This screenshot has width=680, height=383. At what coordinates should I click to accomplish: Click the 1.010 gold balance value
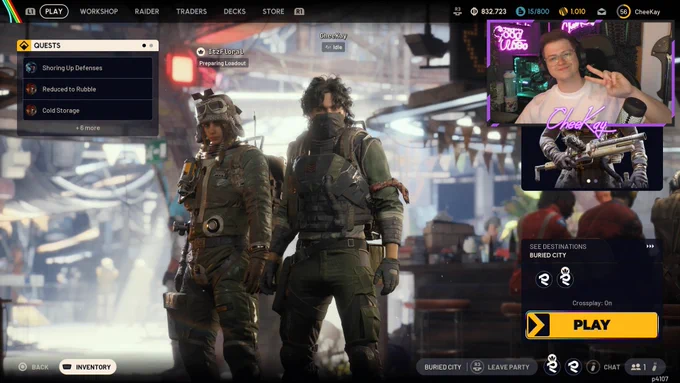click(x=578, y=12)
